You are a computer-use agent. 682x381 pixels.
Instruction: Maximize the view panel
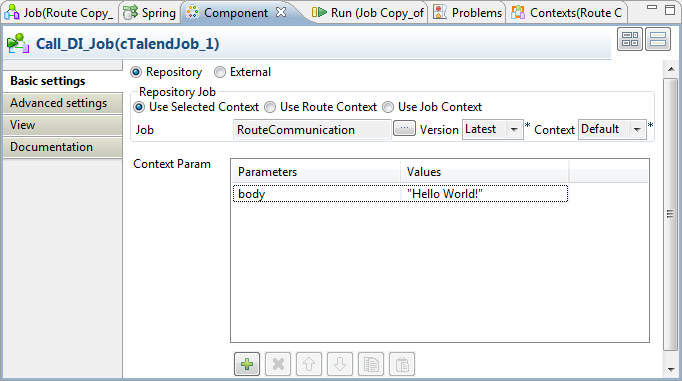tap(670, 10)
